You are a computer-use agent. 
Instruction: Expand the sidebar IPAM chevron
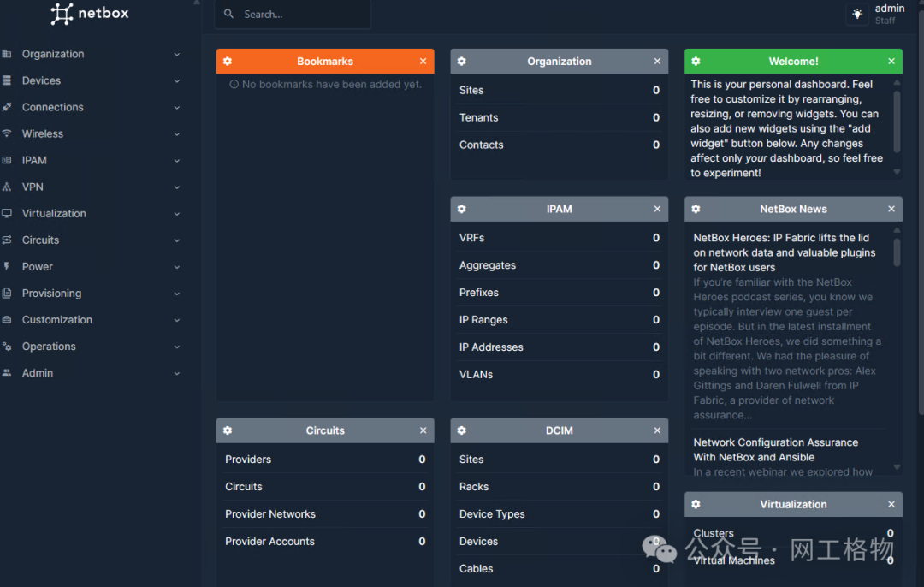(177, 160)
